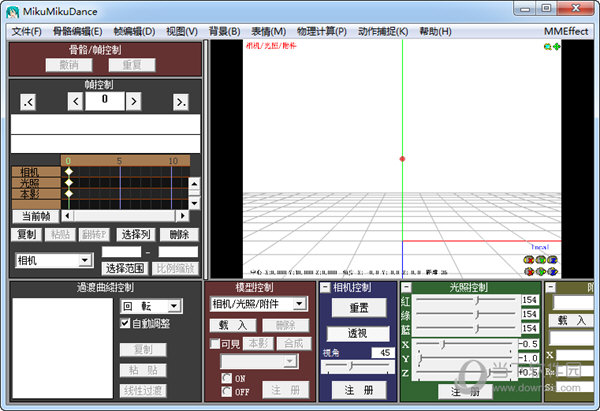Click the blue (蓝) light slider

466,328
